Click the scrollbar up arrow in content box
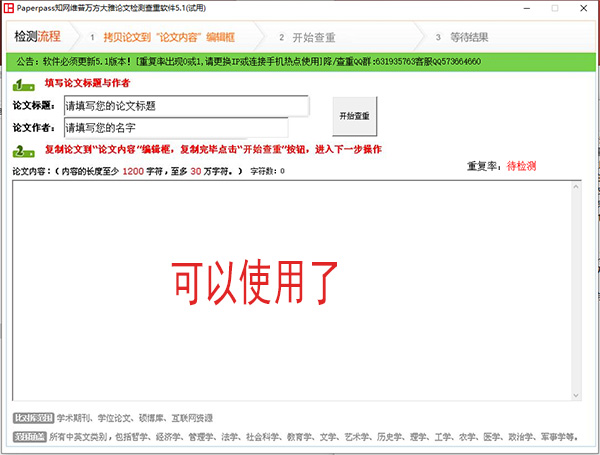600x455 pixels. 576,187
